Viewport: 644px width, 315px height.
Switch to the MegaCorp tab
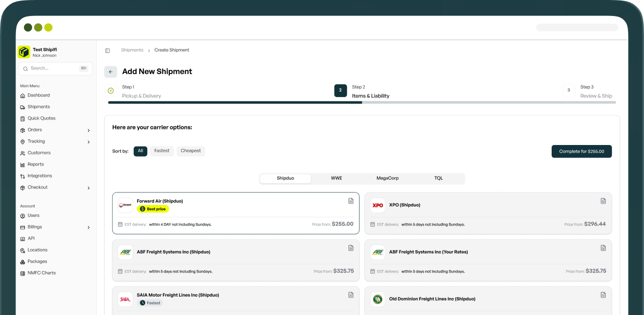tap(387, 178)
